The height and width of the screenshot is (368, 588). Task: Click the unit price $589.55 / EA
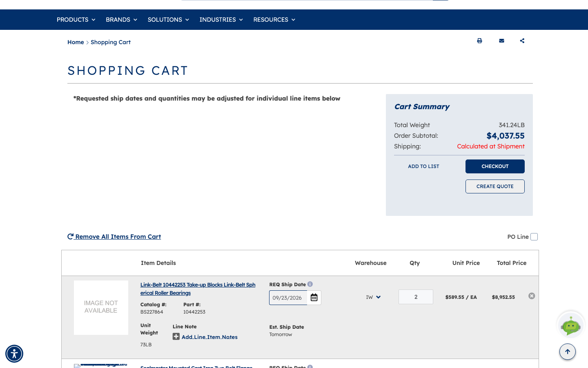click(x=461, y=297)
